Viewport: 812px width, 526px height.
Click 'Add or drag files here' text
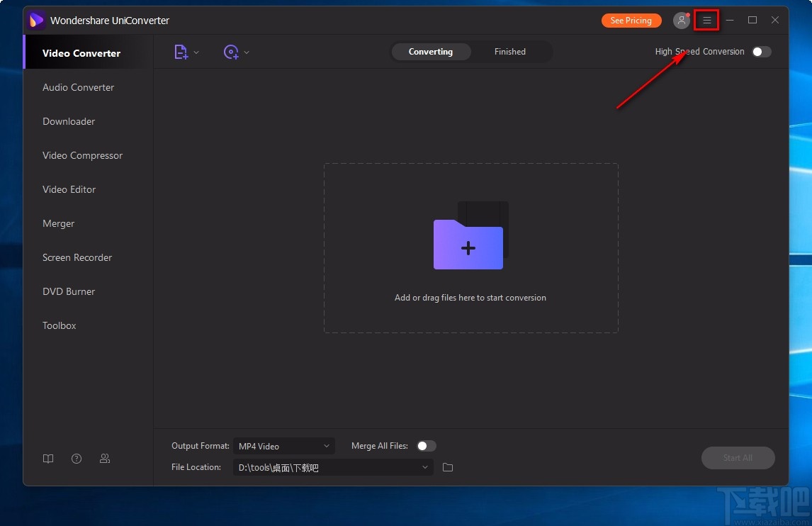[470, 298]
